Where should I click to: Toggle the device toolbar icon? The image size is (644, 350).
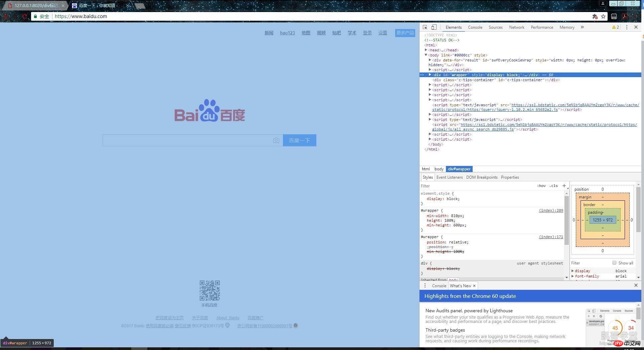pos(434,27)
